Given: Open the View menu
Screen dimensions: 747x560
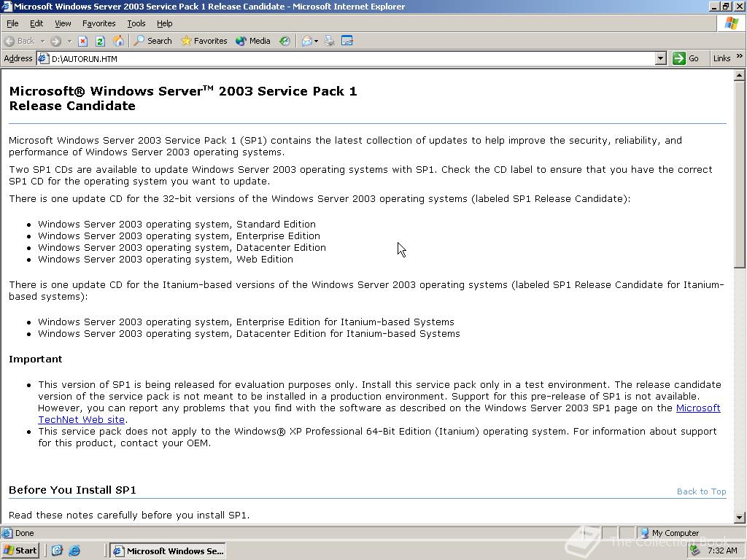Looking at the screenshot, I should click(63, 23).
